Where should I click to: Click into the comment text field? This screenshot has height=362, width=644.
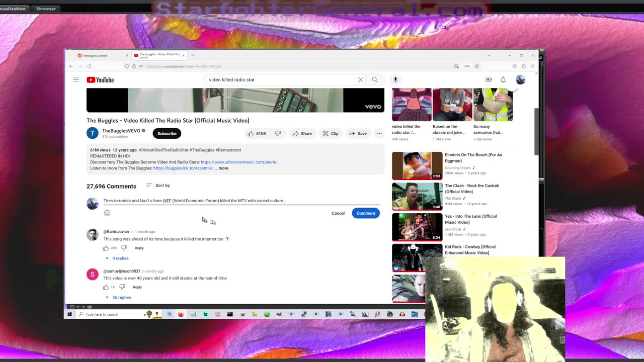[x=242, y=201]
